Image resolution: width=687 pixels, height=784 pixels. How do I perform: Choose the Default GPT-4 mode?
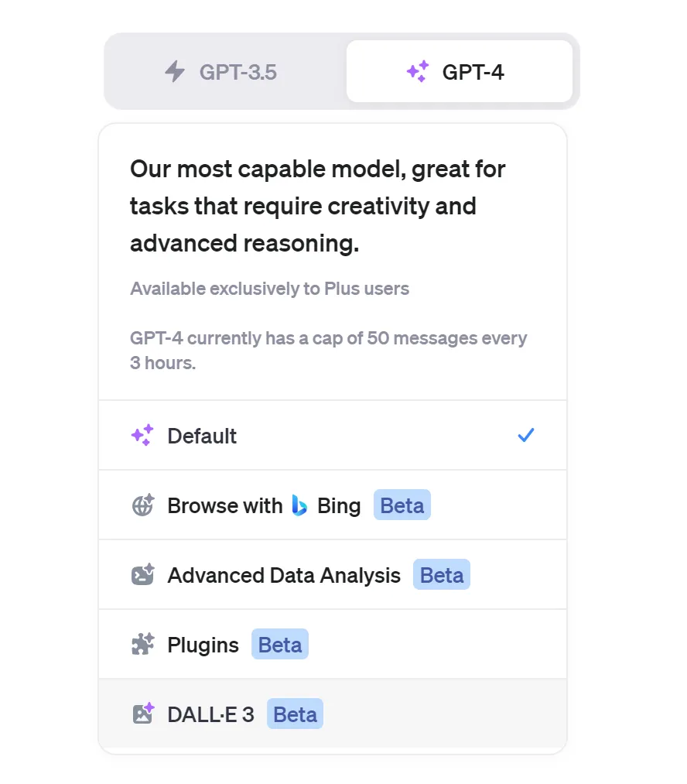tap(203, 436)
